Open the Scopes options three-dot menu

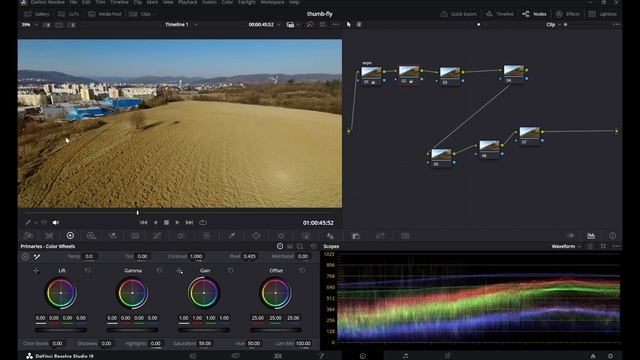coord(616,246)
